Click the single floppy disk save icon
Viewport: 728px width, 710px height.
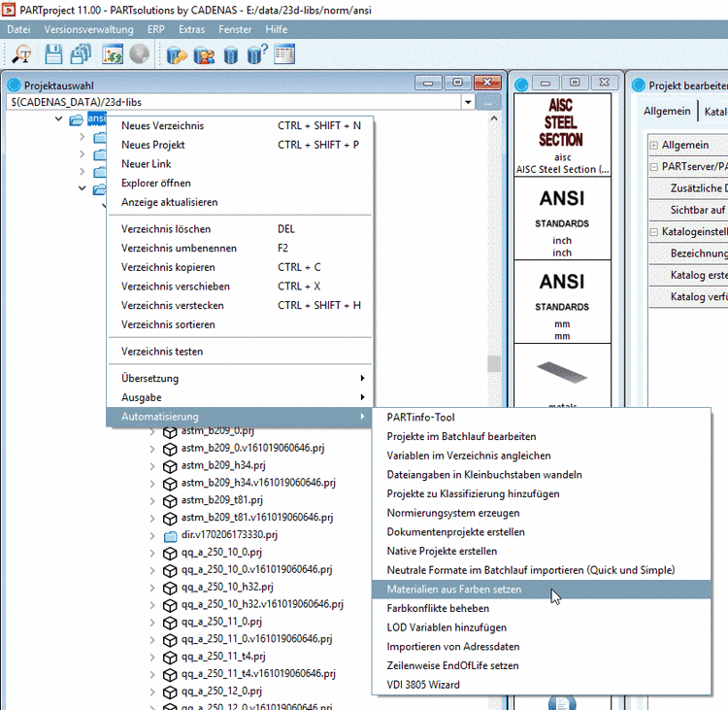click(x=53, y=54)
